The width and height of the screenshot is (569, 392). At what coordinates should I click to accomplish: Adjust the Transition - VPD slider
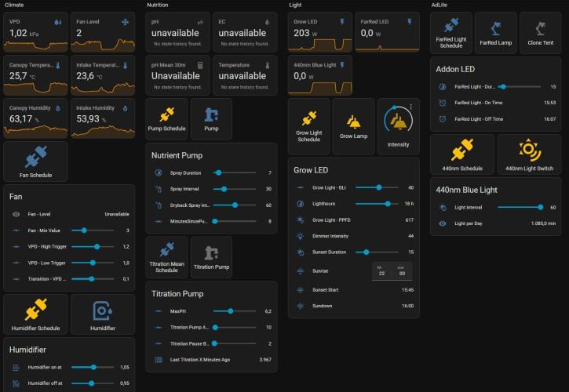(93, 279)
